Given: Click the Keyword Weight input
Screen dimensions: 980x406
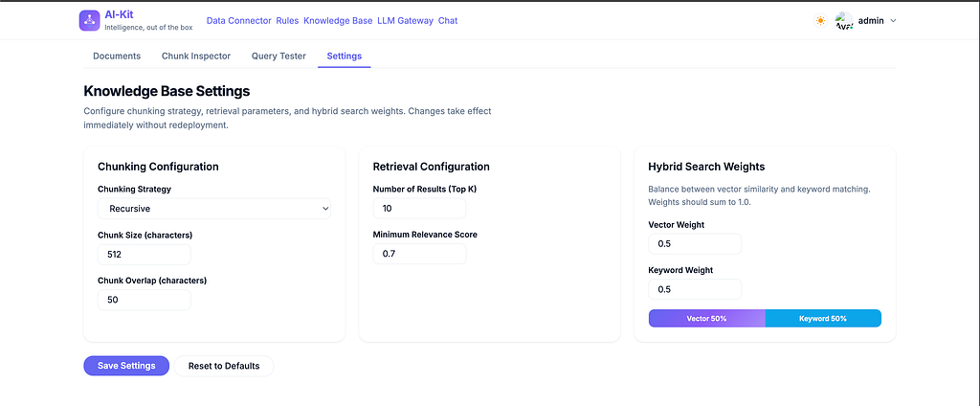Looking at the screenshot, I should click(695, 289).
